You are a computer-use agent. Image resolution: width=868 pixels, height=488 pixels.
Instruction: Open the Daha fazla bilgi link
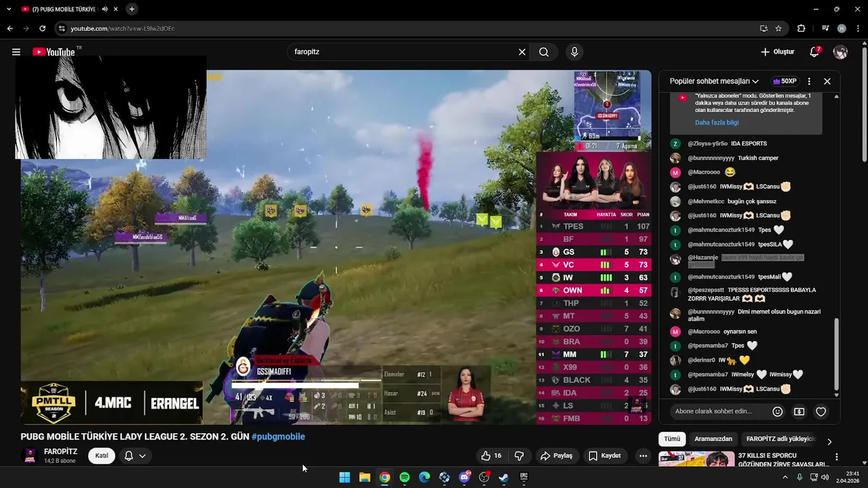click(717, 123)
